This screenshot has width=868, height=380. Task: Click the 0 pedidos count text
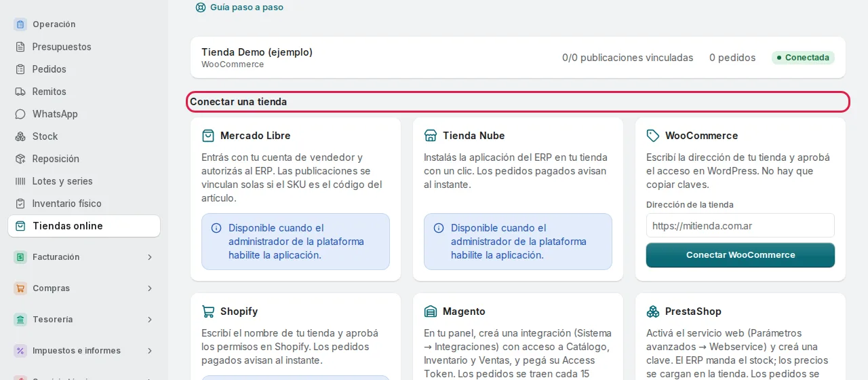tap(732, 58)
